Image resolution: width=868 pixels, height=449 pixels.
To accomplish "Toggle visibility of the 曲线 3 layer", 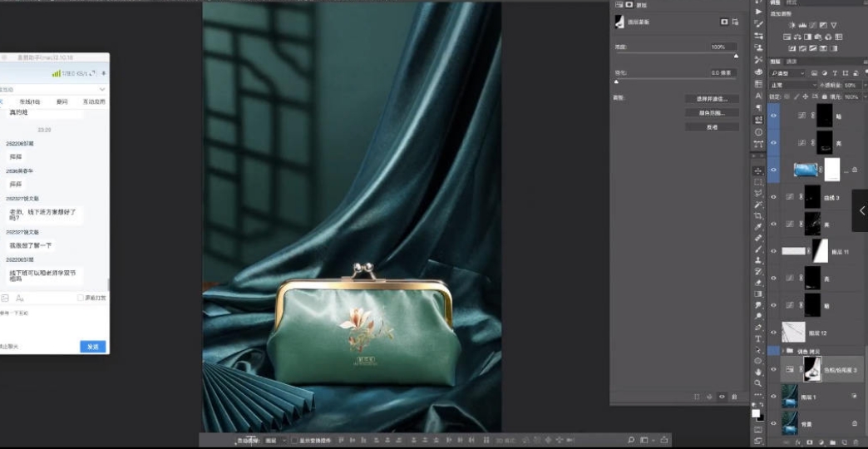I will [773, 197].
